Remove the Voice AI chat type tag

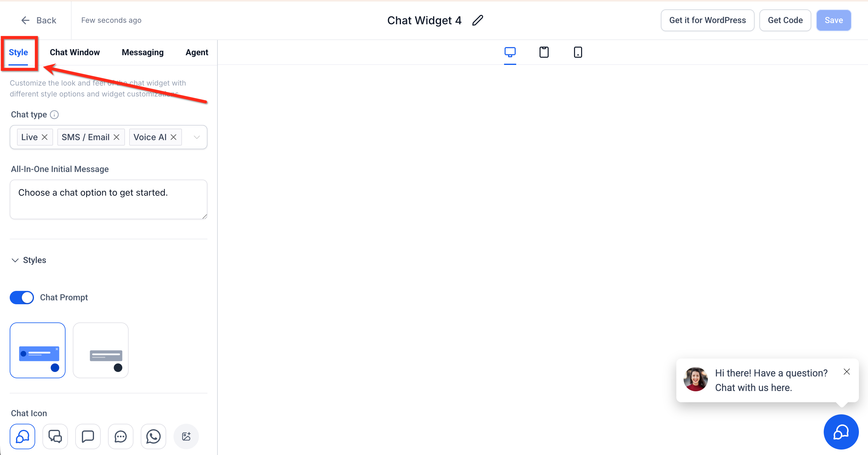point(173,137)
